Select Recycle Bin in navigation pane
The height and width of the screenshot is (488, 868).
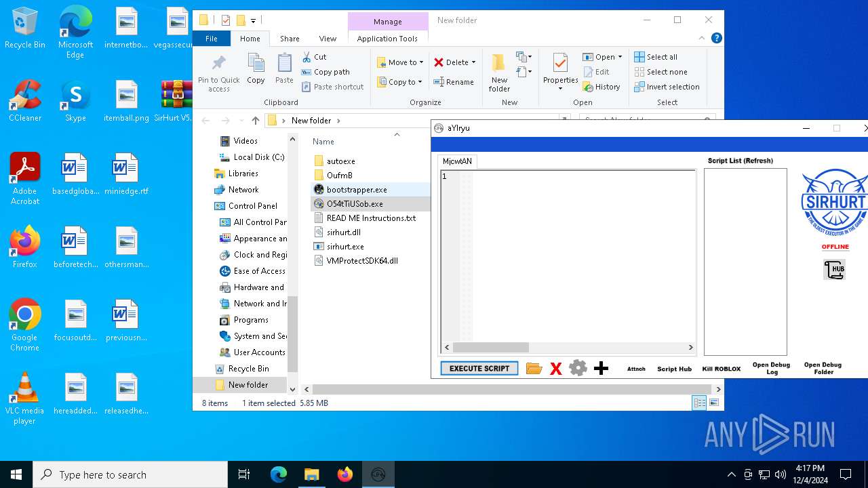click(248, 369)
